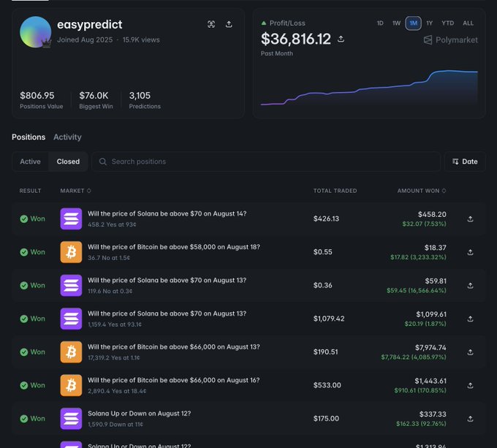Show Active positions
This screenshot has height=448, width=497.
(x=30, y=162)
